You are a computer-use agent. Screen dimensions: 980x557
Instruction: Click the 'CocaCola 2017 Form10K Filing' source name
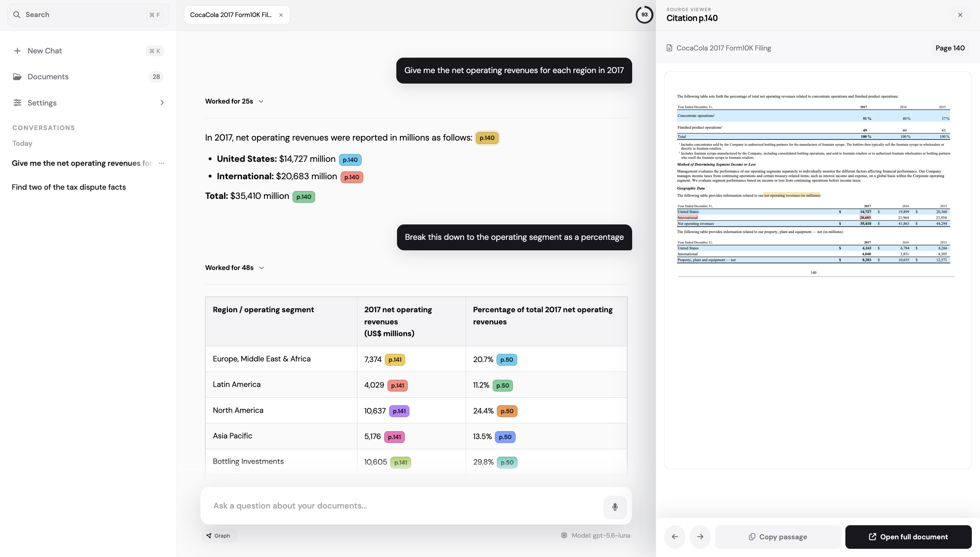tap(724, 48)
